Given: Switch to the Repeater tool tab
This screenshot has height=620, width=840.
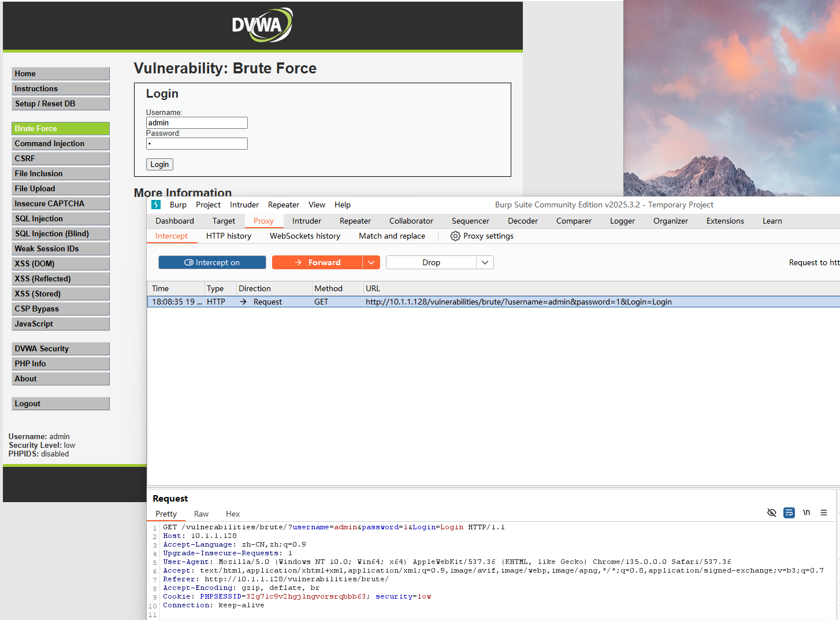Looking at the screenshot, I should [355, 221].
